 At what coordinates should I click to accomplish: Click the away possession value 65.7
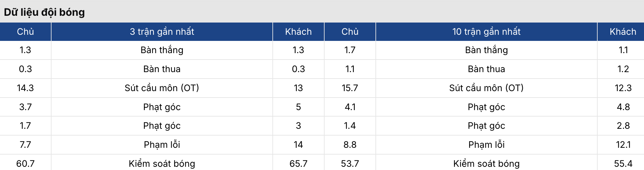pos(298,164)
